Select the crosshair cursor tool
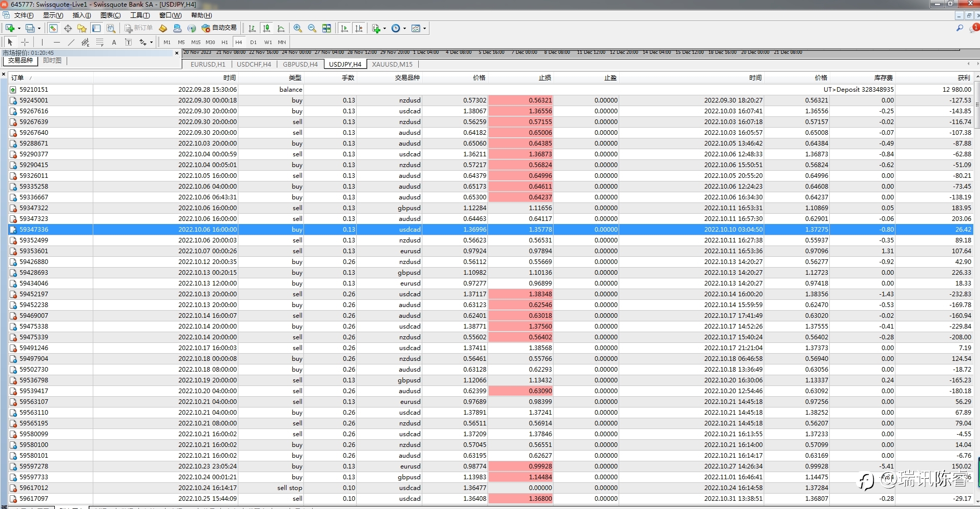 [x=25, y=42]
